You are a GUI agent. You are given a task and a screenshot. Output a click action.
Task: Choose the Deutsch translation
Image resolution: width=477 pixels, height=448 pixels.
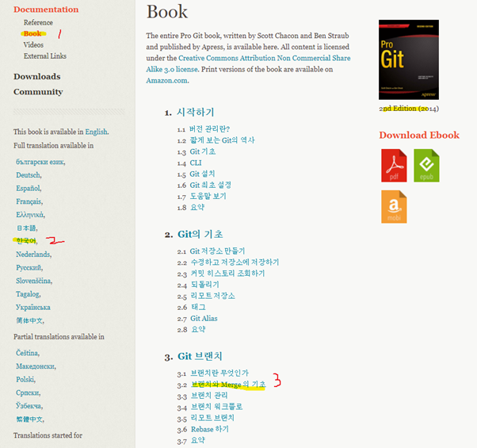point(29,175)
